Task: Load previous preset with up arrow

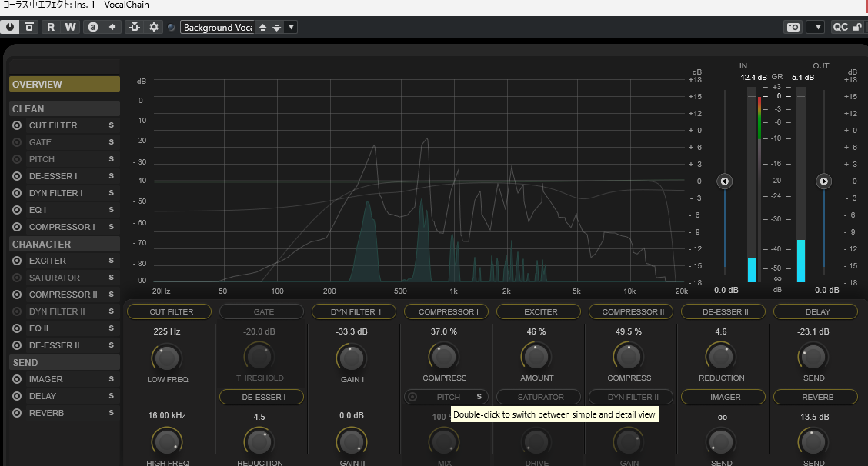Action: pos(263,27)
